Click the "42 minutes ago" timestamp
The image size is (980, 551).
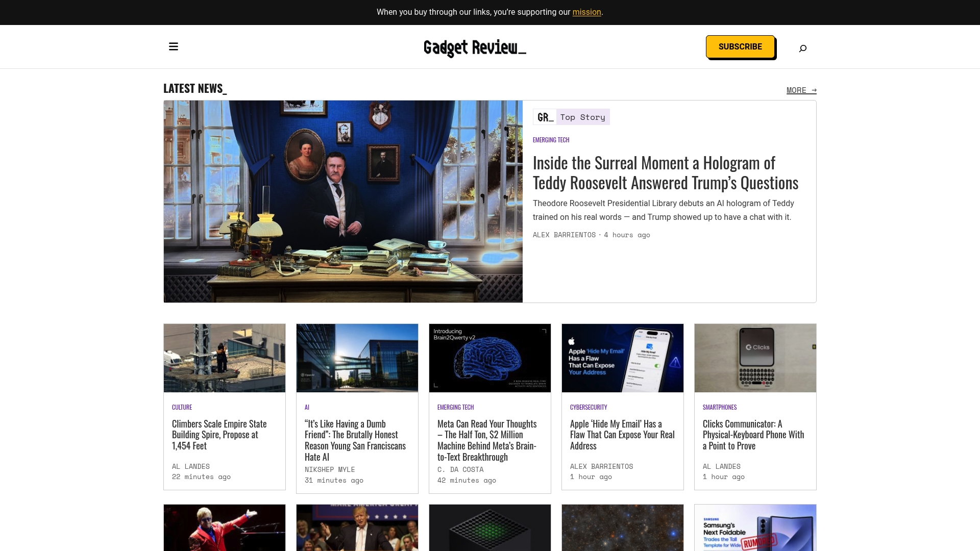467,480
